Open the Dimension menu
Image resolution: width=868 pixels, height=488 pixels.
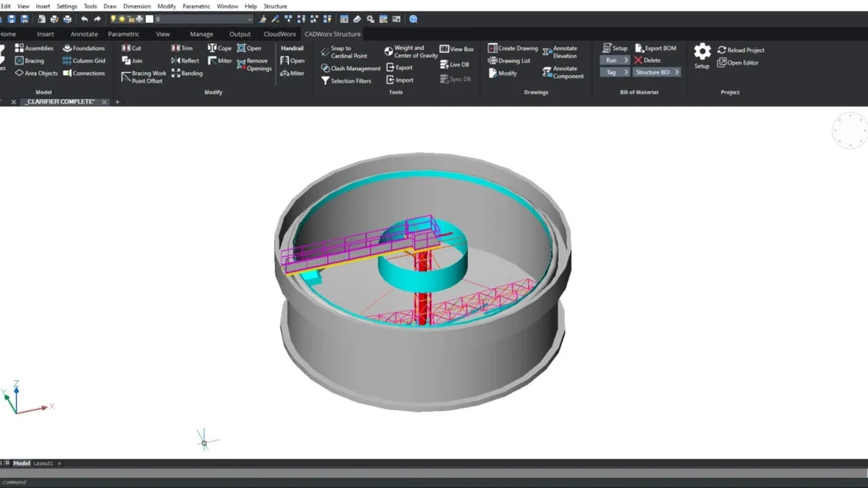pos(136,6)
